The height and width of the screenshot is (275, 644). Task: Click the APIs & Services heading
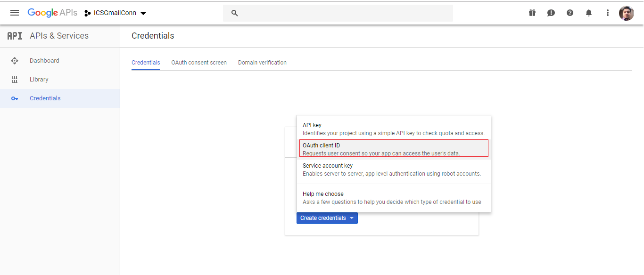coord(59,36)
